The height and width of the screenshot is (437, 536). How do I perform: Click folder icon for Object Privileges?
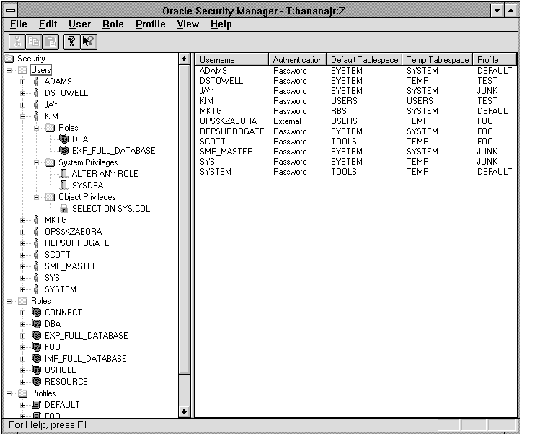(x=50, y=197)
